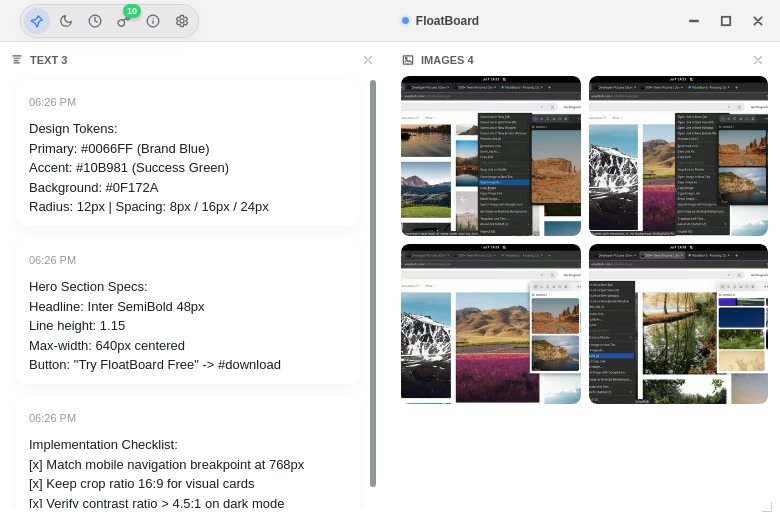Image resolution: width=780 pixels, height=520 pixels.
Task: Open desert context-menu screenshot thumbnail
Action: [490, 156]
